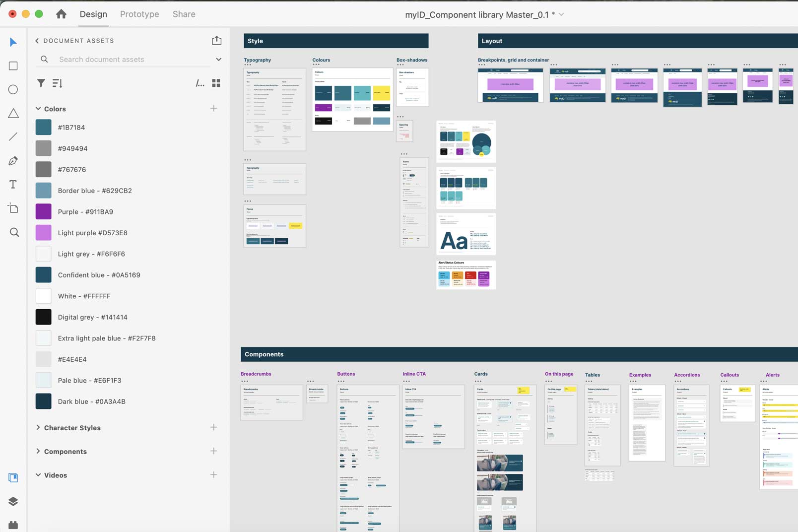798x532 pixels.
Task: Select the Pen tool
Action: click(13, 160)
